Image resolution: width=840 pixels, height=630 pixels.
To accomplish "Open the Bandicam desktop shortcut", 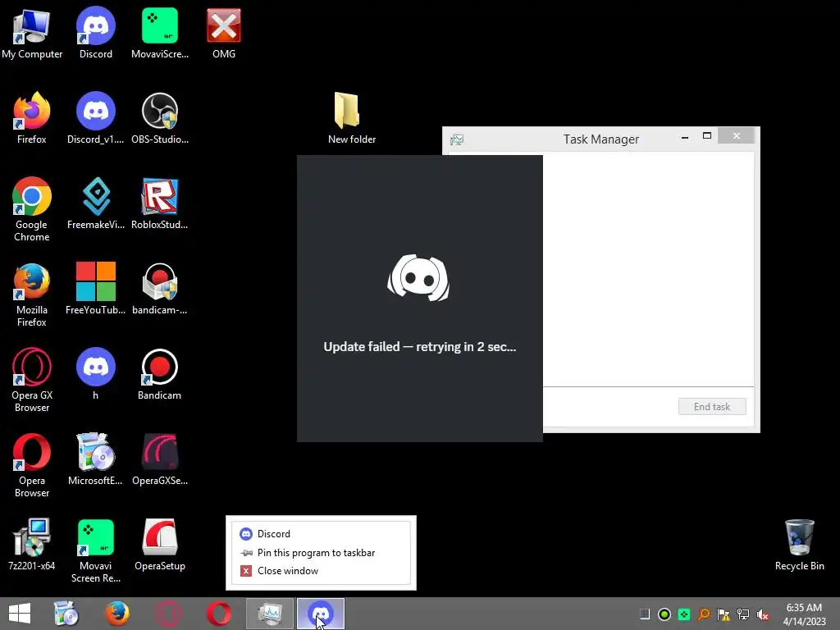I will 160,374.
